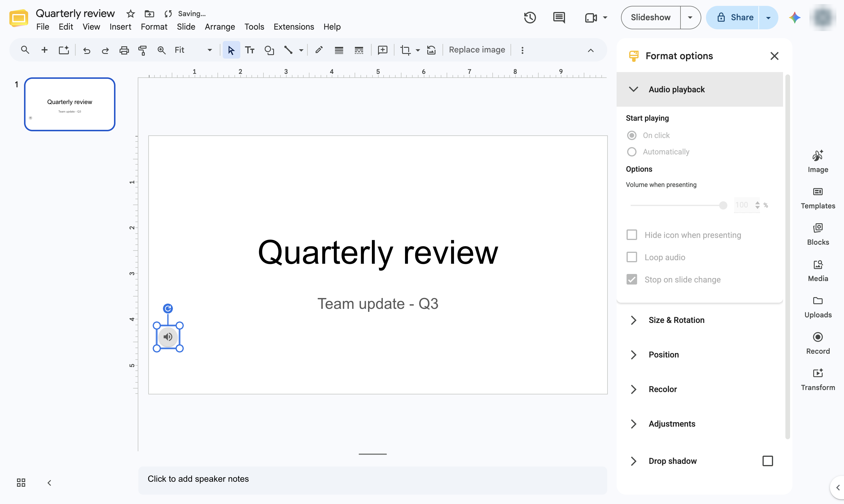
Task: Open the Record sidebar panel
Action: click(818, 343)
